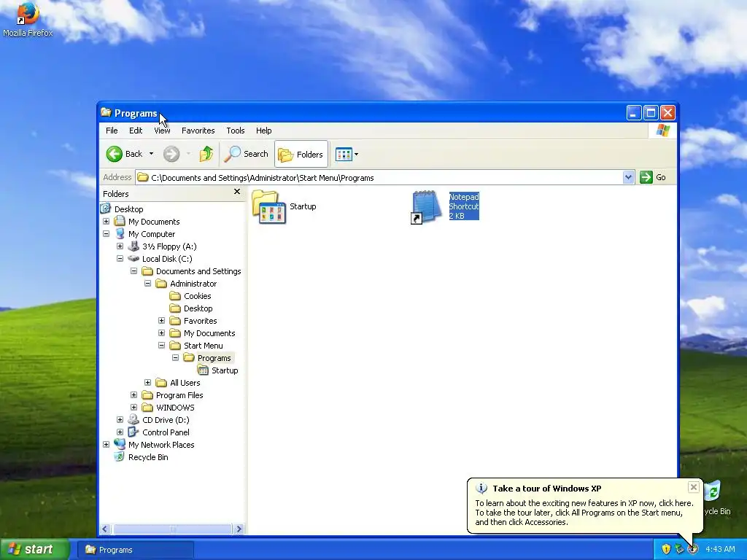Expand the Program Files node

click(134, 394)
